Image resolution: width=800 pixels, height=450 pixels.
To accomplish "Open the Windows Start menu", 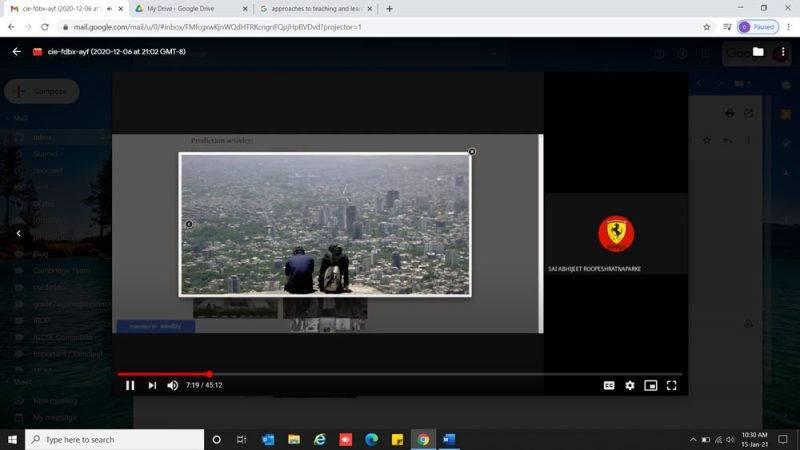I will coord(12,439).
